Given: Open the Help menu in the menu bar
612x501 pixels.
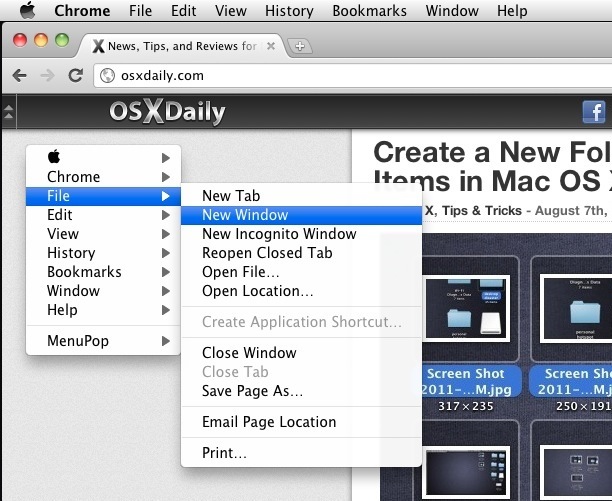Looking at the screenshot, I should (x=512, y=11).
